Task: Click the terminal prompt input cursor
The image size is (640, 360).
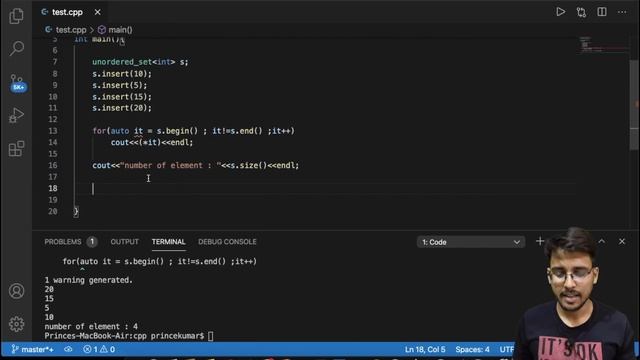Action: click(210, 336)
